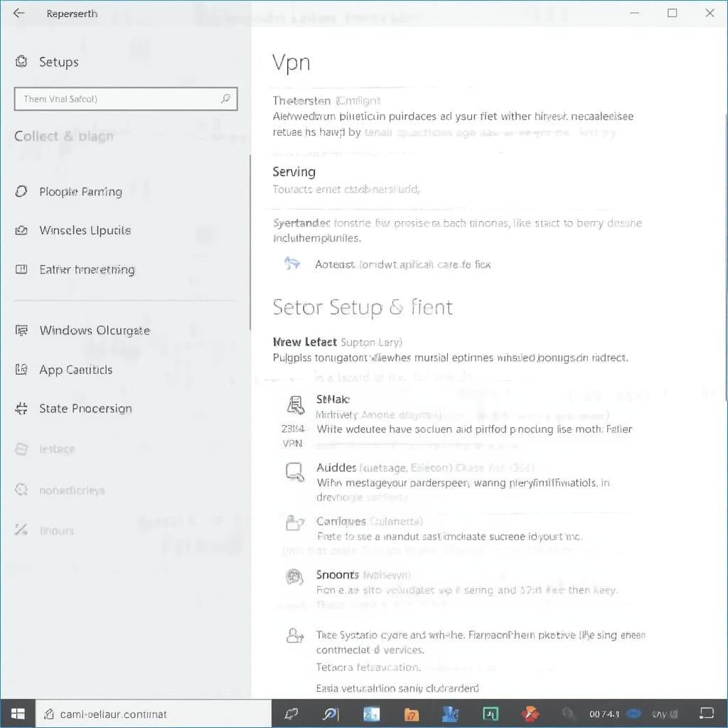Click the lock icon beside Cantiques
The image size is (728, 728).
(294, 524)
